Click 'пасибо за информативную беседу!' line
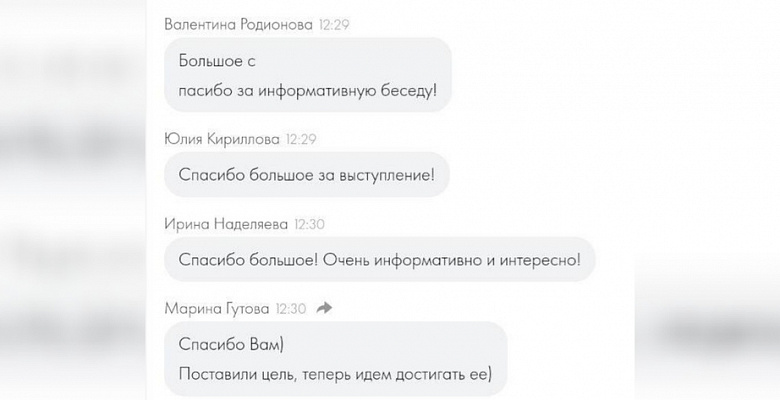The width and height of the screenshot is (780, 400). 307,91
